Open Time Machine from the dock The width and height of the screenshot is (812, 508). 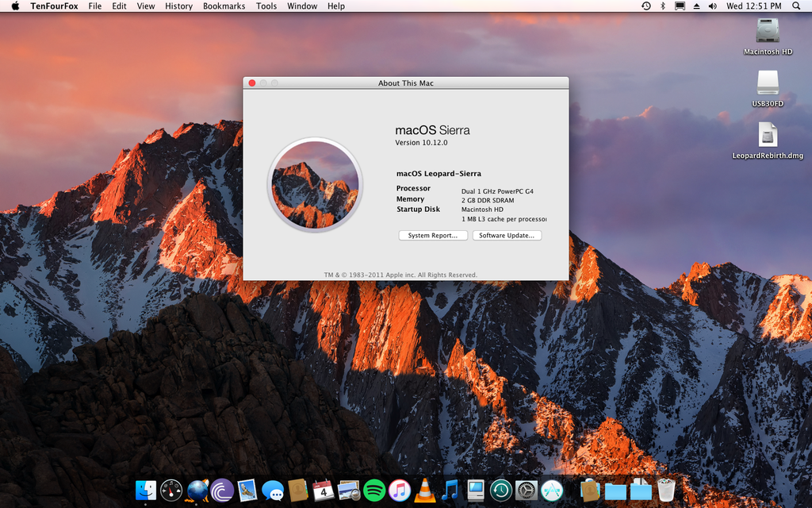pos(501,491)
